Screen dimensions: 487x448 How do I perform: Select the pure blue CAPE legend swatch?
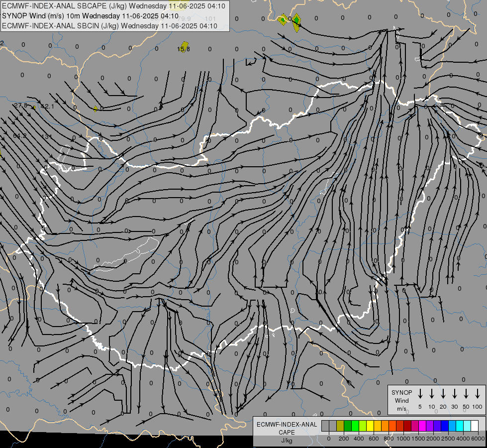click(x=444, y=426)
